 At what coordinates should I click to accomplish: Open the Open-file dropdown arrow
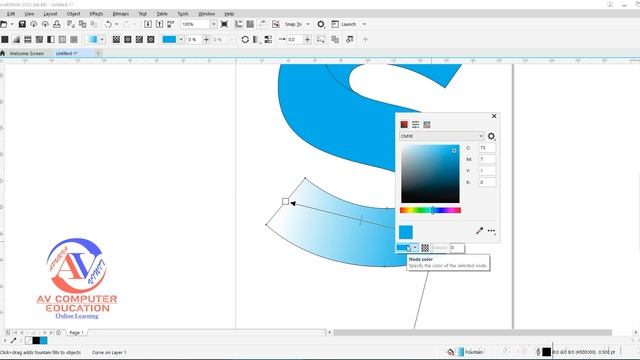pos(12,24)
